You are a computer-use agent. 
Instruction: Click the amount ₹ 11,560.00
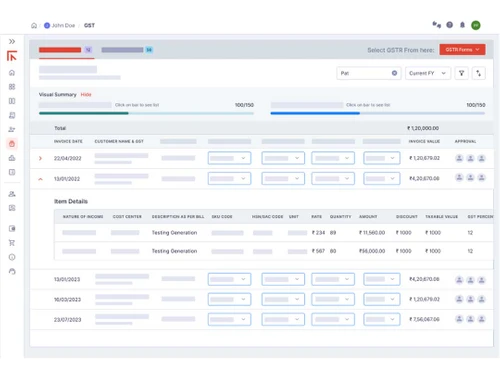pyautogui.click(x=372, y=233)
